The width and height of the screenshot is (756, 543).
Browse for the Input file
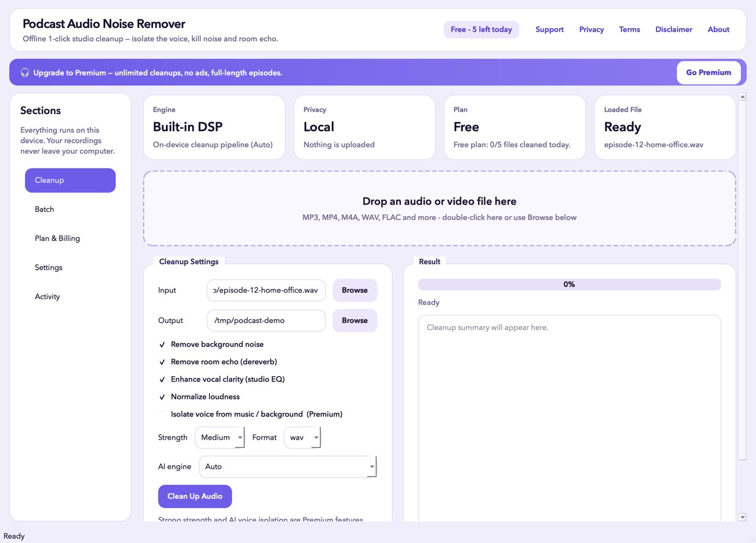[x=355, y=290]
